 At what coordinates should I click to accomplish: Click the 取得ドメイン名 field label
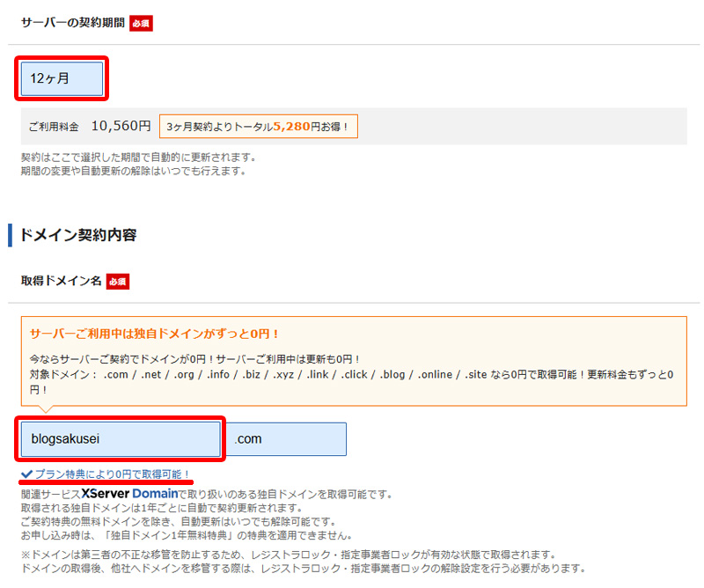point(60,281)
